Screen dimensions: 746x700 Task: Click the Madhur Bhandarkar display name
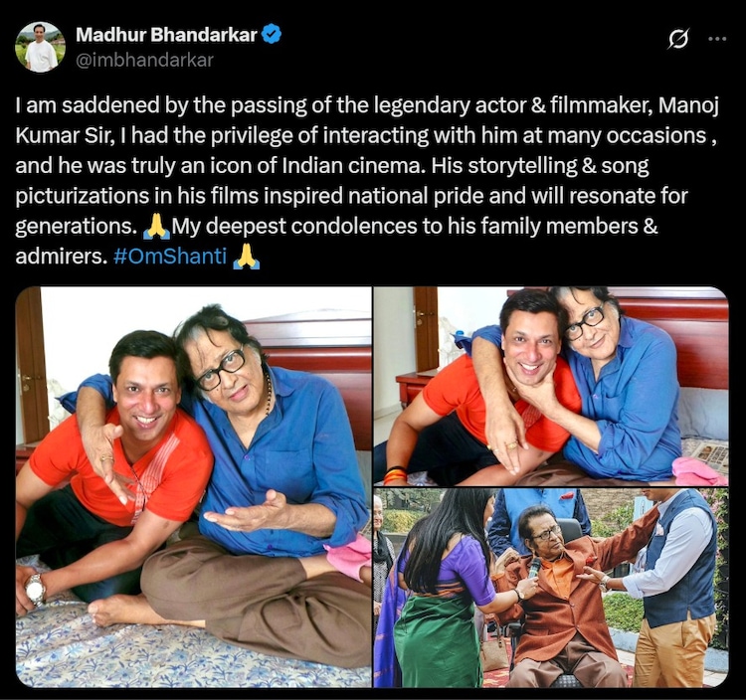pos(166,35)
